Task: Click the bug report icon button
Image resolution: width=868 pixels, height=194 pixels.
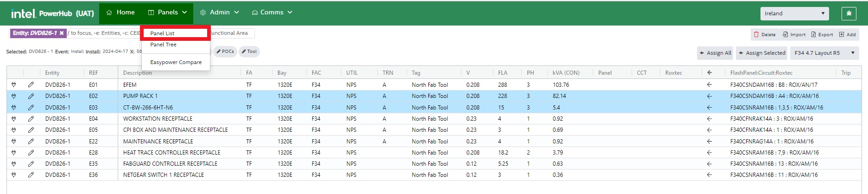Action: pos(849,13)
